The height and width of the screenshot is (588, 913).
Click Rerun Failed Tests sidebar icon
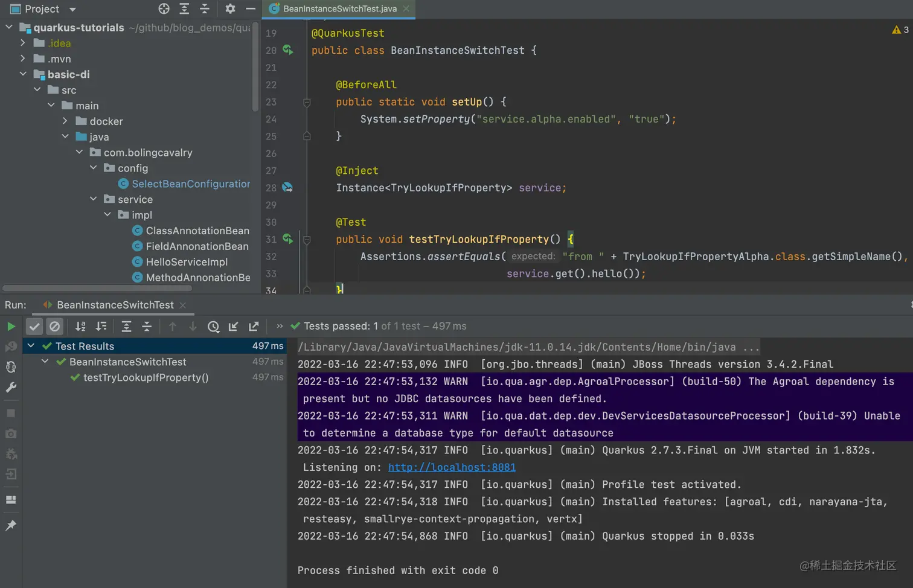[11, 347]
